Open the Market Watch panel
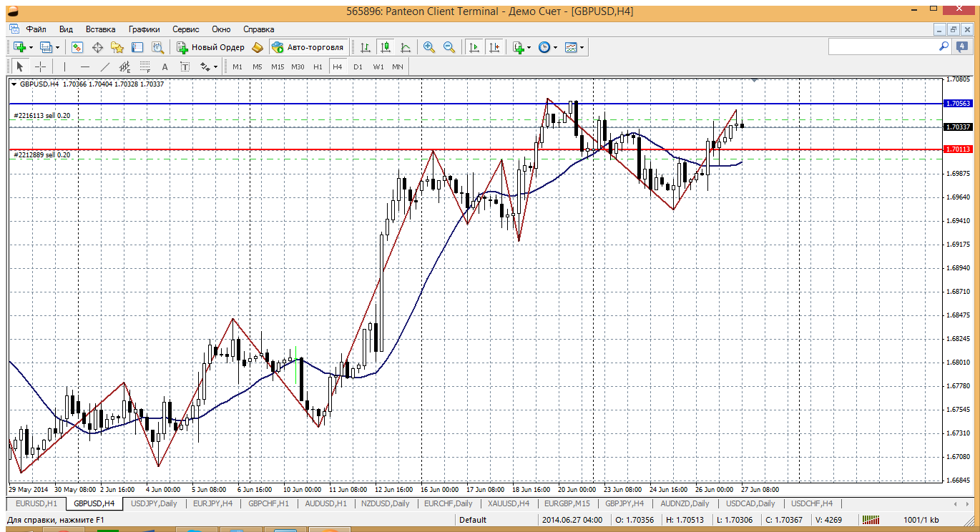This screenshot has height=532, width=980. point(77,47)
